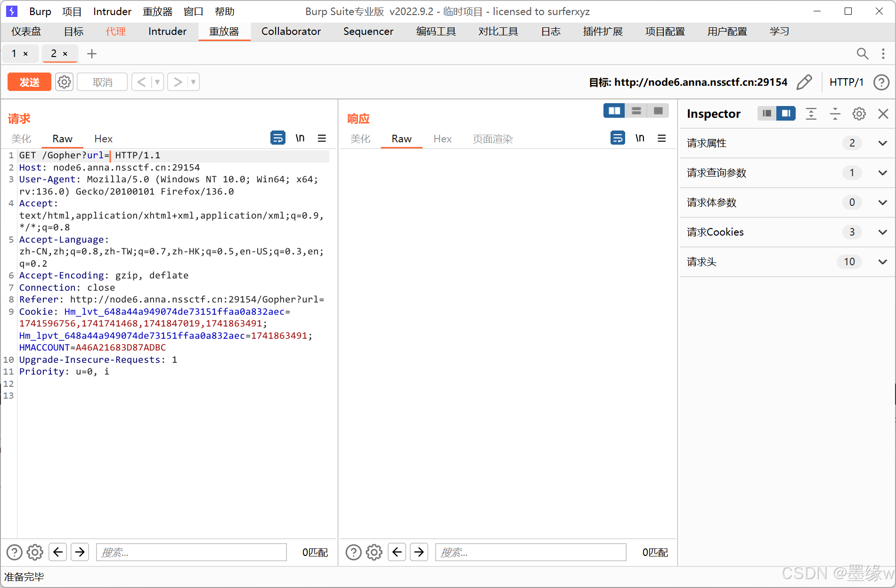Screen dimensions: 896x588
Task: Open the 帮助 menu
Action: (x=224, y=11)
